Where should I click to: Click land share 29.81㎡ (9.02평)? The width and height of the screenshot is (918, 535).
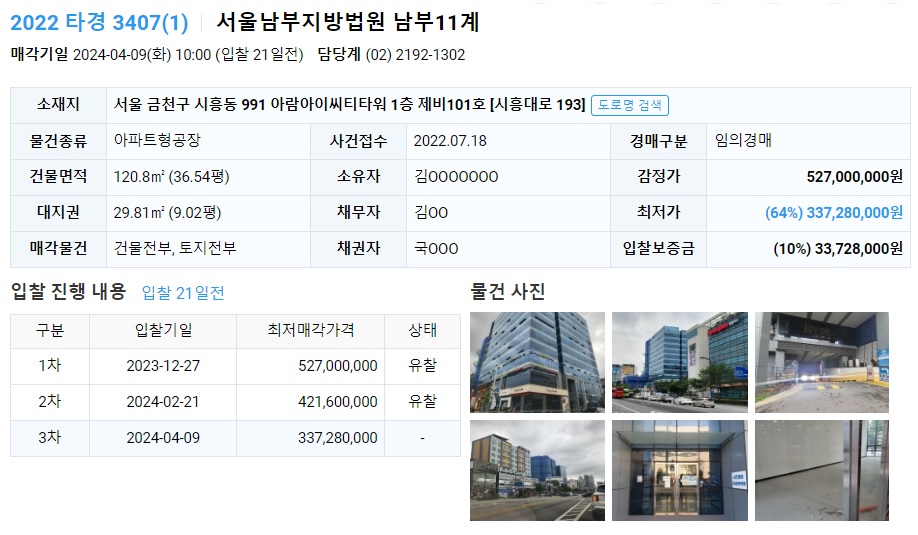pyautogui.click(x=167, y=212)
